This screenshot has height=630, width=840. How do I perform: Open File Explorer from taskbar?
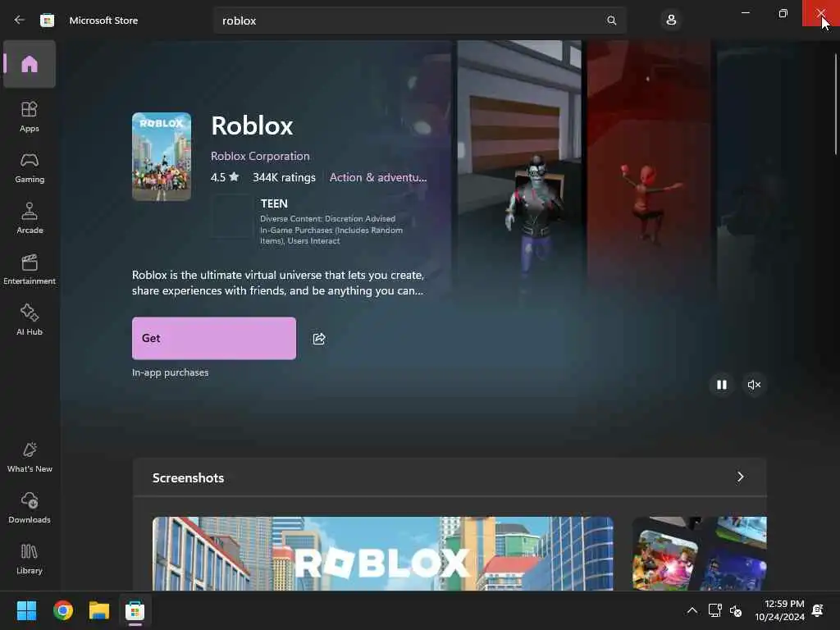[99, 610]
